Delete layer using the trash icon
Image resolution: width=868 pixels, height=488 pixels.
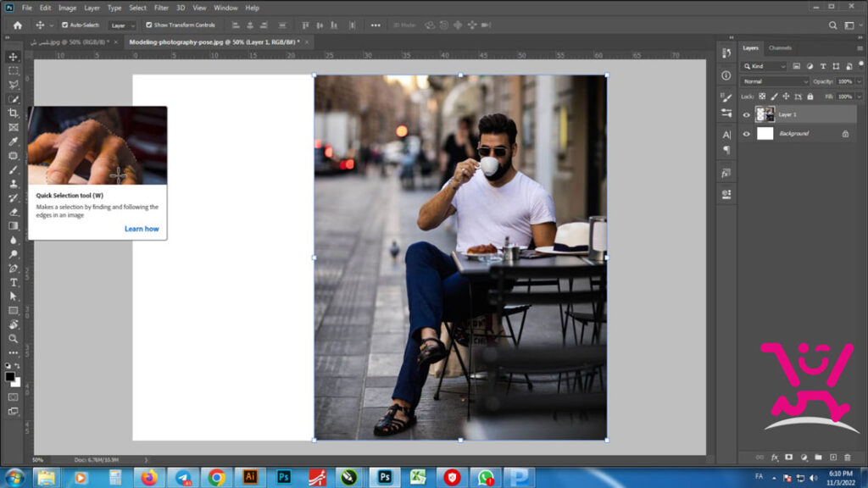[848, 457]
